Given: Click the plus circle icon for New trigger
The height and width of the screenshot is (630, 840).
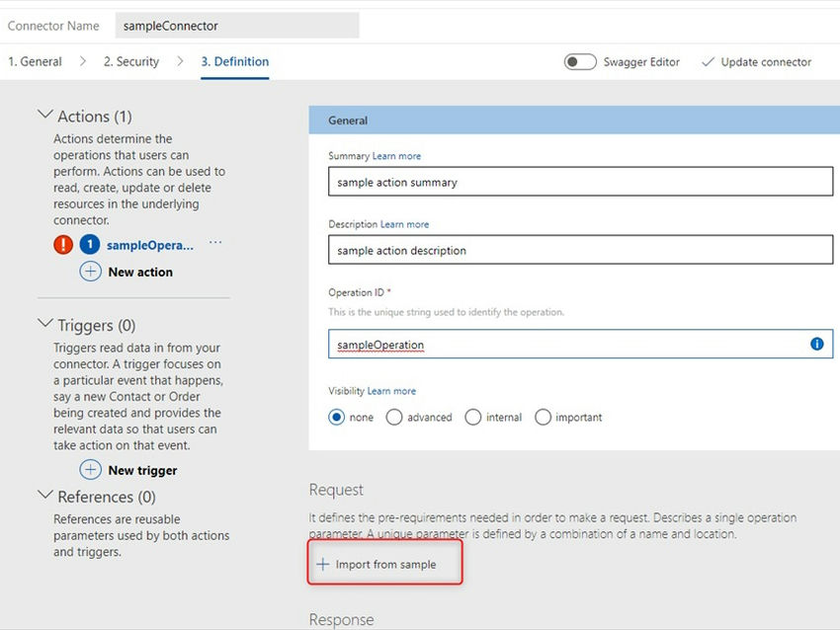Looking at the screenshot, I should point(90,469).
